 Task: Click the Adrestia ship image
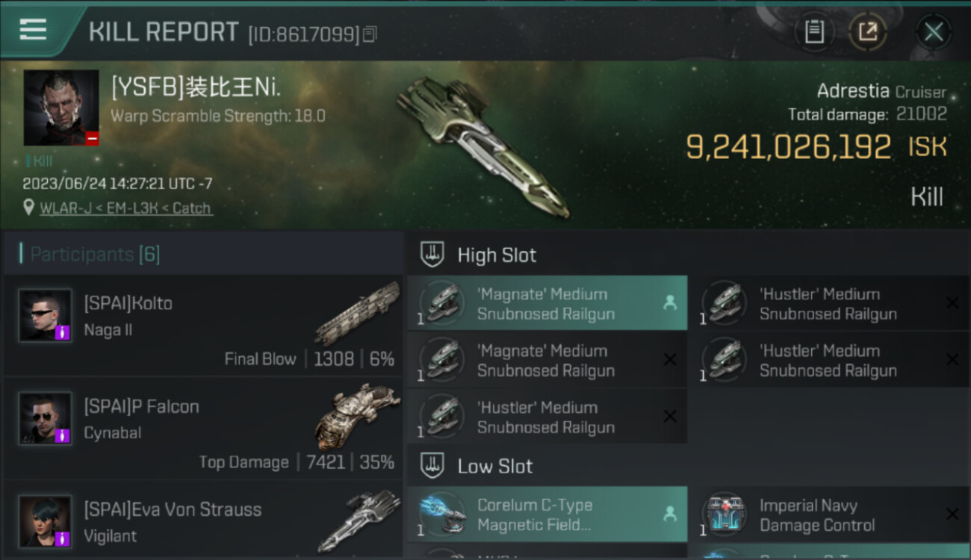(x=483, y=146)
